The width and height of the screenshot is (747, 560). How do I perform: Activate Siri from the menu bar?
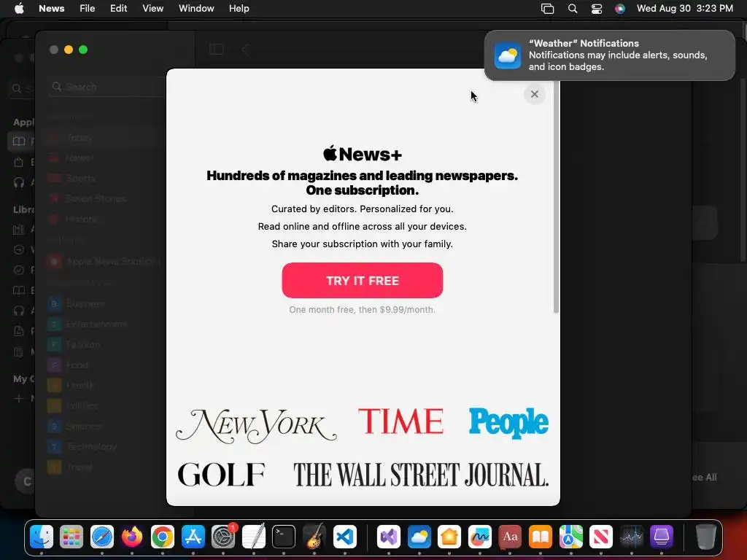click(620, 9)
